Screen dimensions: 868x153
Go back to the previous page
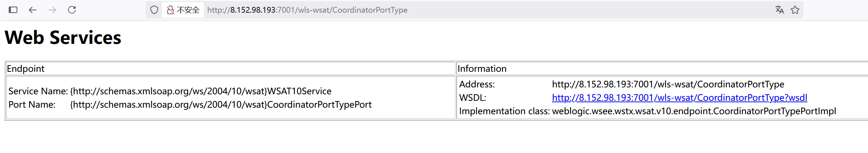click(x=33, y=10)
